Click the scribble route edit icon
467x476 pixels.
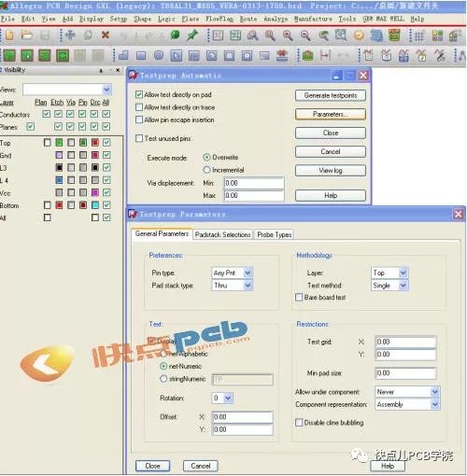tap(440, 56)
